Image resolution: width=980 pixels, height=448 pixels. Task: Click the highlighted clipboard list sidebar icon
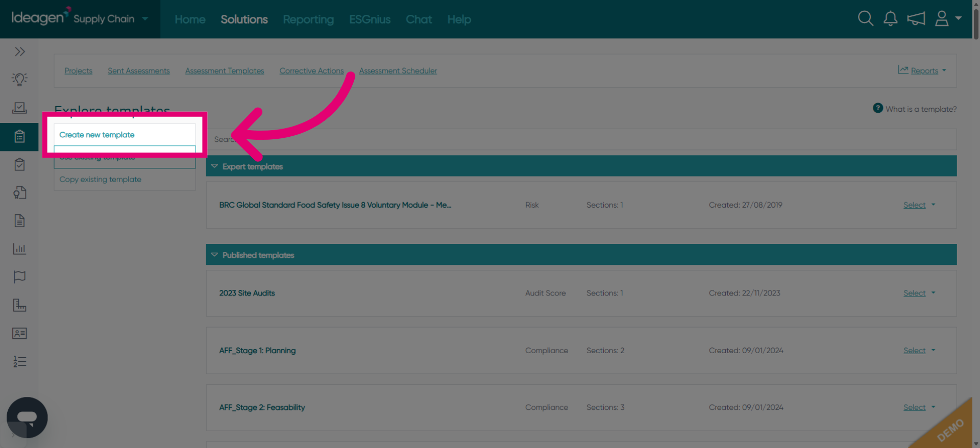click(19, 136)
